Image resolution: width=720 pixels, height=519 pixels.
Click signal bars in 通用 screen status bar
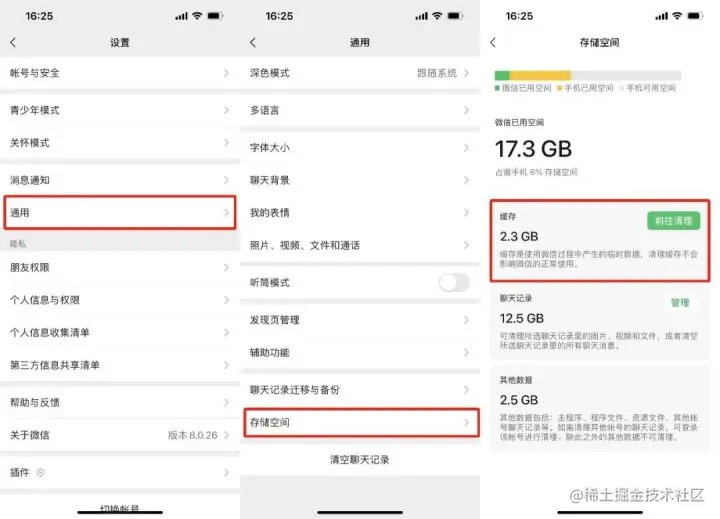422,16
